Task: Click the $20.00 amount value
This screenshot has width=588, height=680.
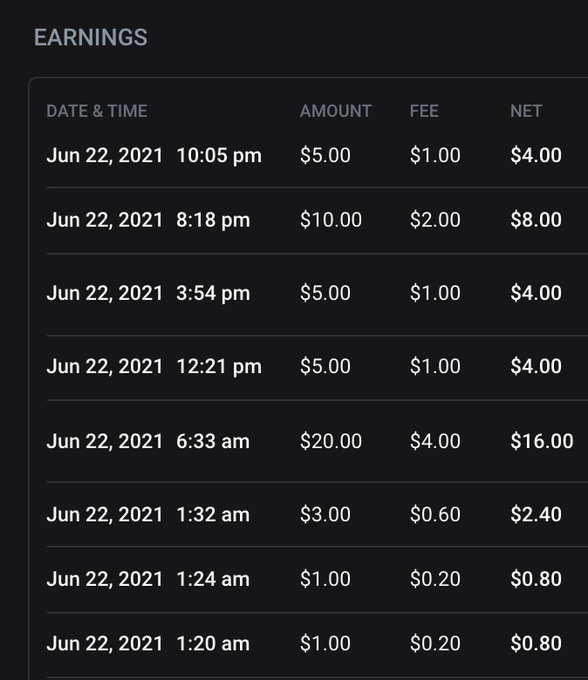Action: pos(331,441)
